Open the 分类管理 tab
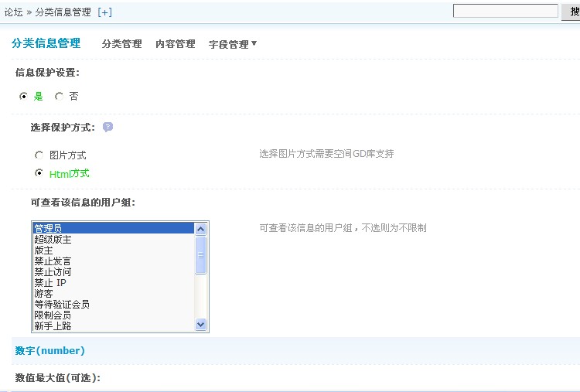The image size is (580, 392). pos(121,43)
